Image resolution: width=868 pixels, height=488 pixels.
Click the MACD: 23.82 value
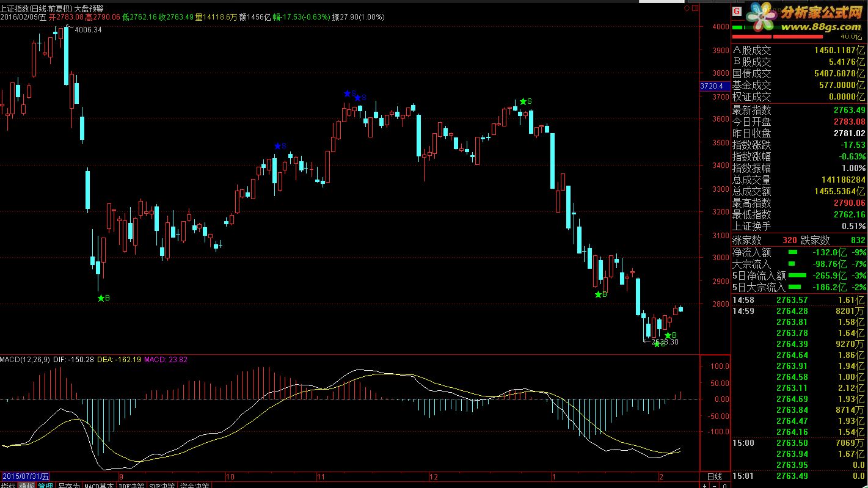click(166, 360)
